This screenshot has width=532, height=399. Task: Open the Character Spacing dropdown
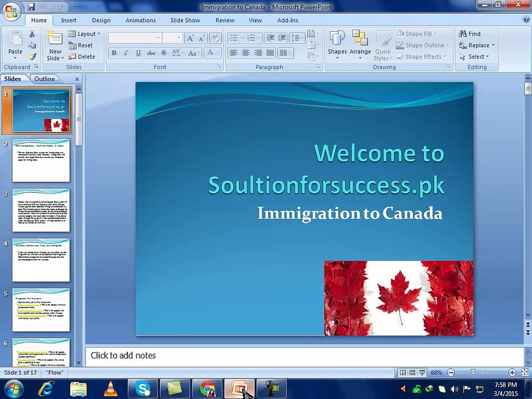click(177, 53)
